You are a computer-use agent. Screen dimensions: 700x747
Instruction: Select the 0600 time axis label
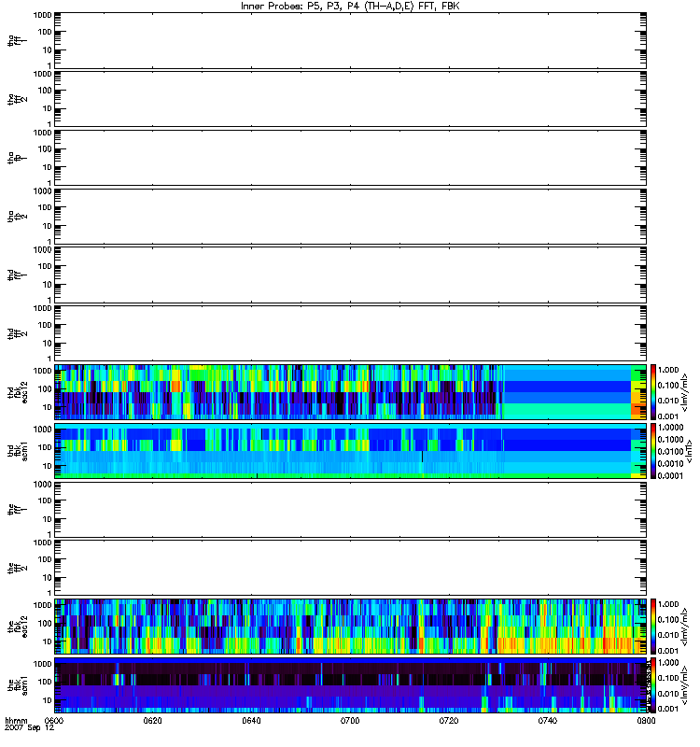point(54,720)
